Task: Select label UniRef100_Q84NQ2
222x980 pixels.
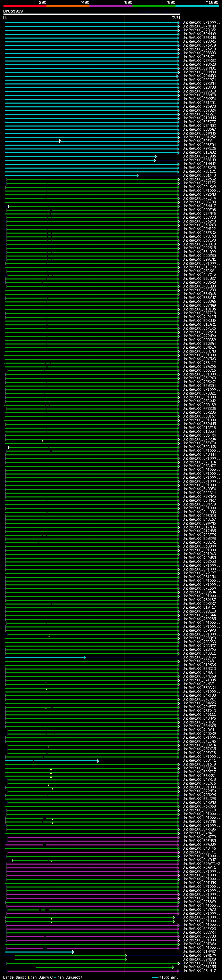Action: tap(199, 126)
